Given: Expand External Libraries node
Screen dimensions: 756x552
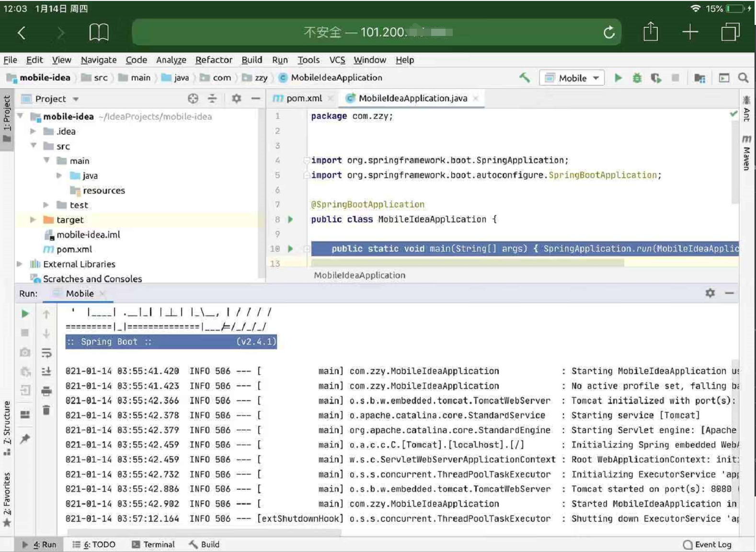Looking at the screenshot, I should click(x=20, y=264).
